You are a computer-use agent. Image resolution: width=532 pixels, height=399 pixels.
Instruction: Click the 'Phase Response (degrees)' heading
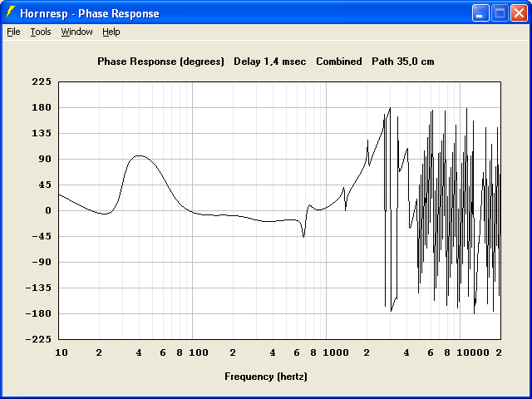[x=160, y=62]
